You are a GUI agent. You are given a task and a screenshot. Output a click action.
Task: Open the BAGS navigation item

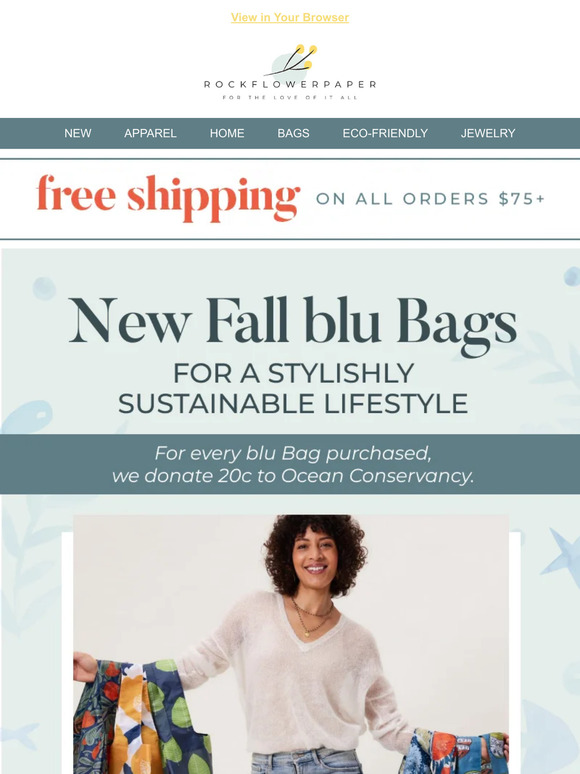coord(293,133)
